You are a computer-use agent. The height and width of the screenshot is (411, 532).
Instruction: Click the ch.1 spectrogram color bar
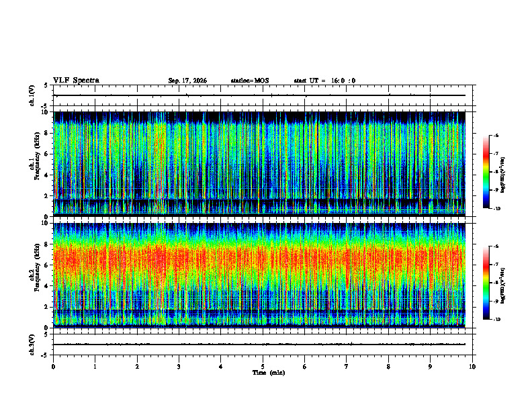[486, 172]
